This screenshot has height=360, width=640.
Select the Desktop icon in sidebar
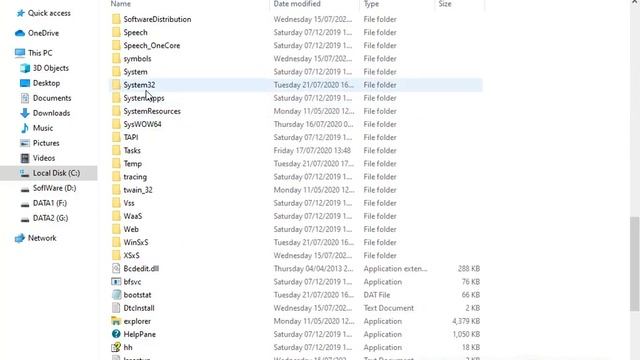click(x=25, y=83)
